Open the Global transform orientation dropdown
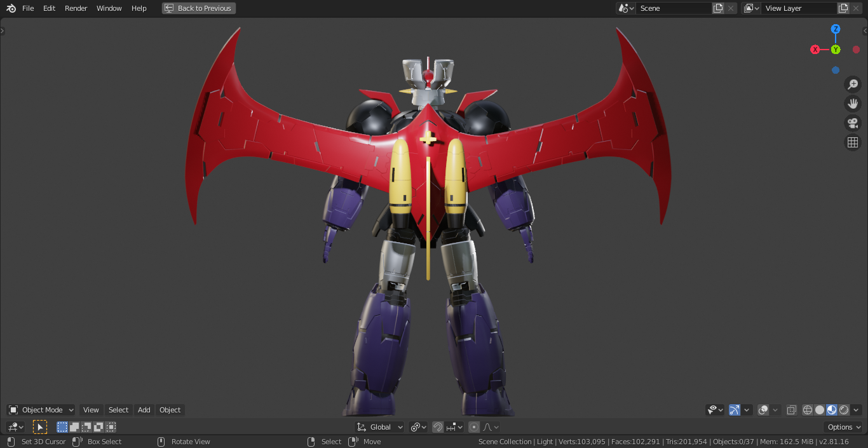The image size is (868, 448). tap(380, 427)
